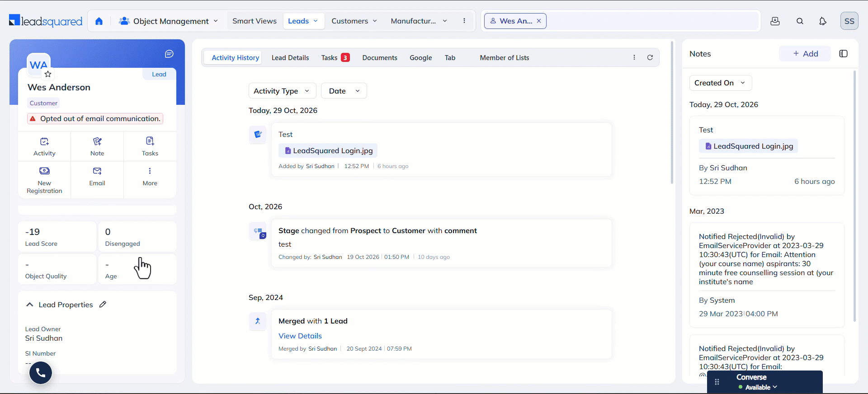The width and height of the screenshot is (868, 394).
Task: Go to Smart Views
Action: click(255, 21)
